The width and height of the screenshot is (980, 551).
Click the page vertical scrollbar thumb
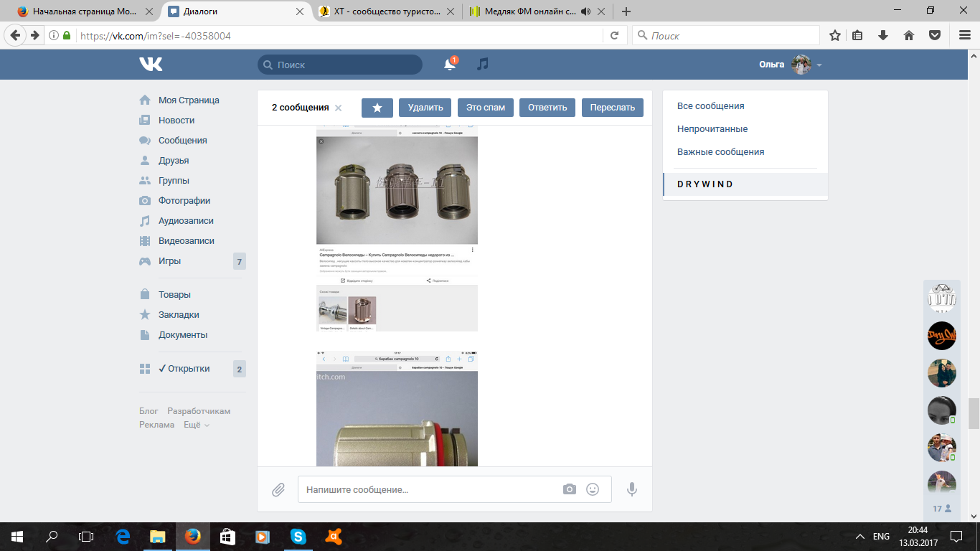(974, 413)
